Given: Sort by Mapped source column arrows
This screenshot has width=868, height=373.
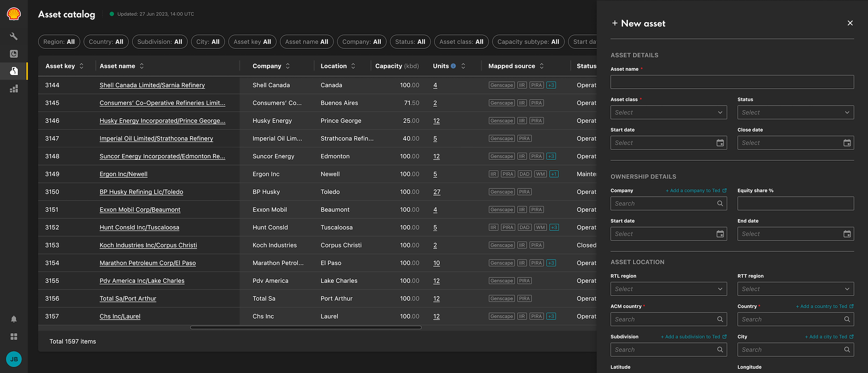Looking at the screenshot, I should click(x=542, y=66).
